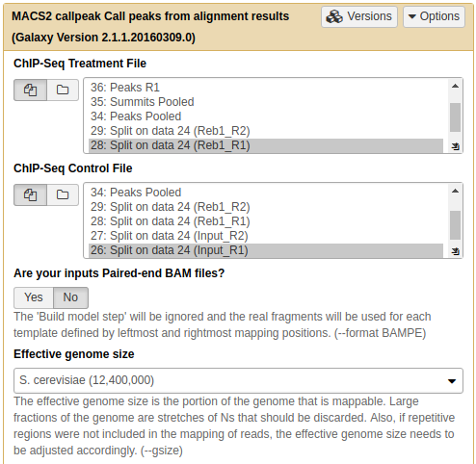Image resolution: width=476 pixels, height=464 pixels.
Task: Select dataset collection folder icon for Control File
Action: point(63,194)
